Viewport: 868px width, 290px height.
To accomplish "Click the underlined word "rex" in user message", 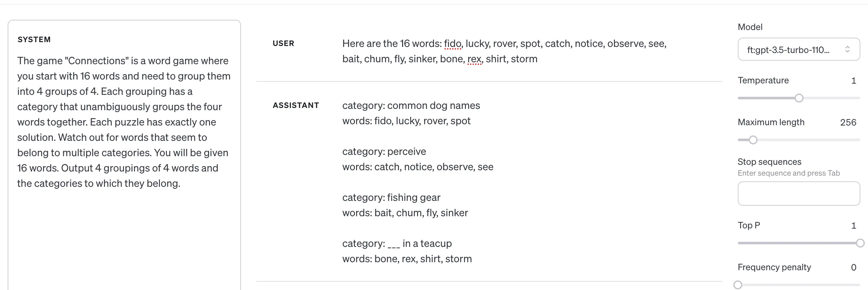I will [474, 59].
